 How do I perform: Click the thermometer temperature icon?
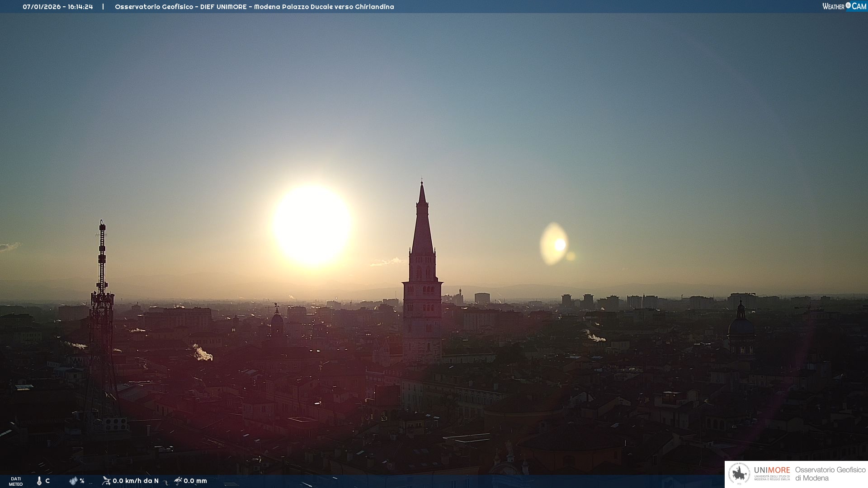tap(39, 481)
